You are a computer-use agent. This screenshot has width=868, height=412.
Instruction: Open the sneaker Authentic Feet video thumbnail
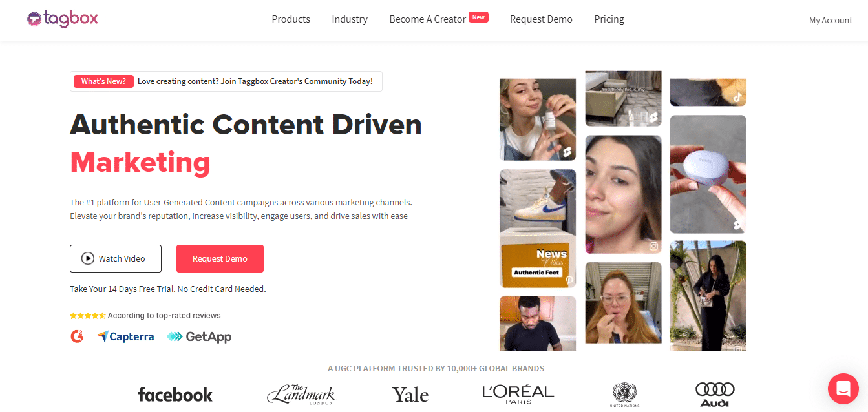(538, 229)
